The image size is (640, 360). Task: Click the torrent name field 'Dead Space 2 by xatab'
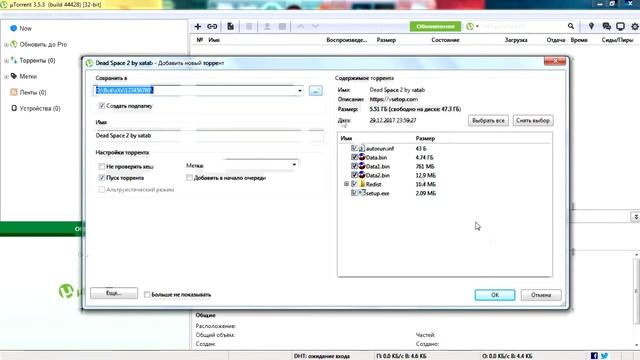(209, 136)
